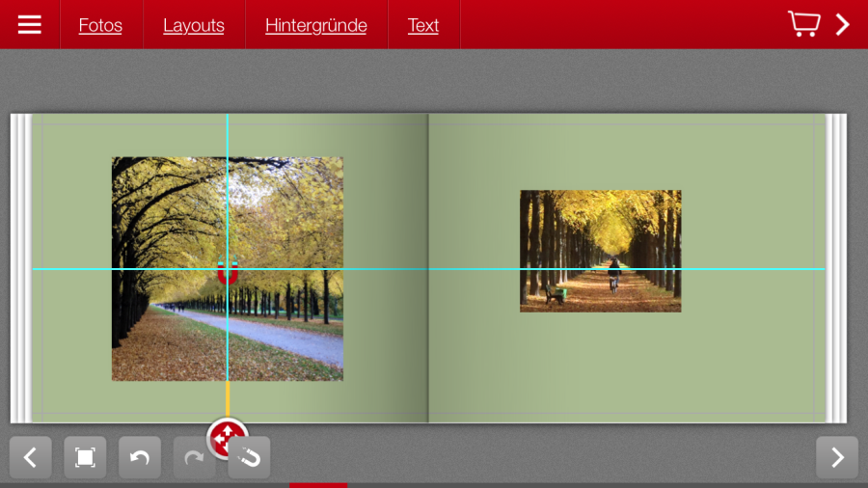Open the hamburger menu
The width and height of the screenshot is (868, 488).
tap(29, 25)
